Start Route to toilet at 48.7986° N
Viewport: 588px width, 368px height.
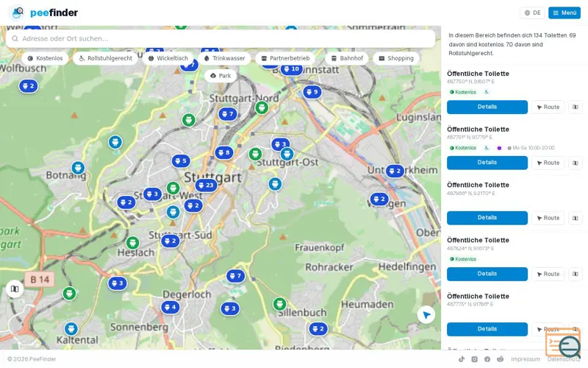tap(548, 218)
